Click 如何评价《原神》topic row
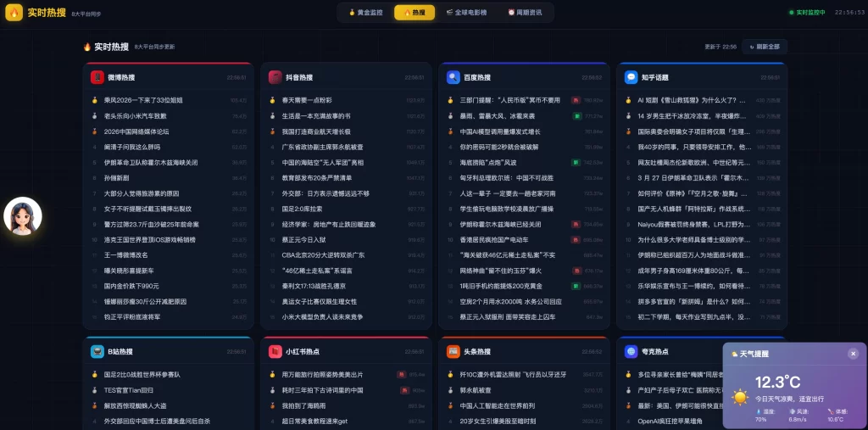The width and height of the screenshot is (868, 430). [x=692, y=193]
